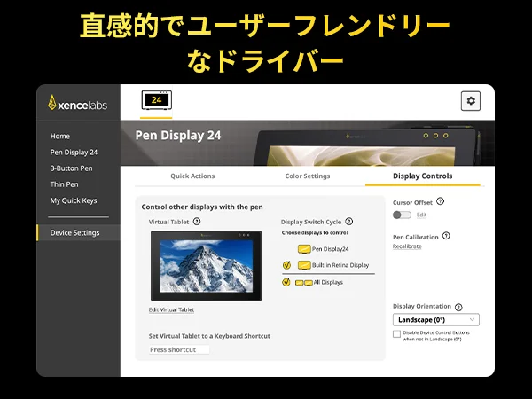Open the Landscape (0°) orientation dropdown
The width and height of the screenshot is (532, 399).
tap(436, 319)
